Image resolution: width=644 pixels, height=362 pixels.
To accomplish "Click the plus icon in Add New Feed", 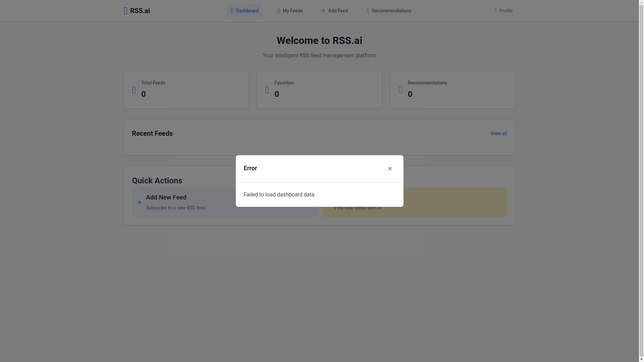I will click(x=140, y=202).
